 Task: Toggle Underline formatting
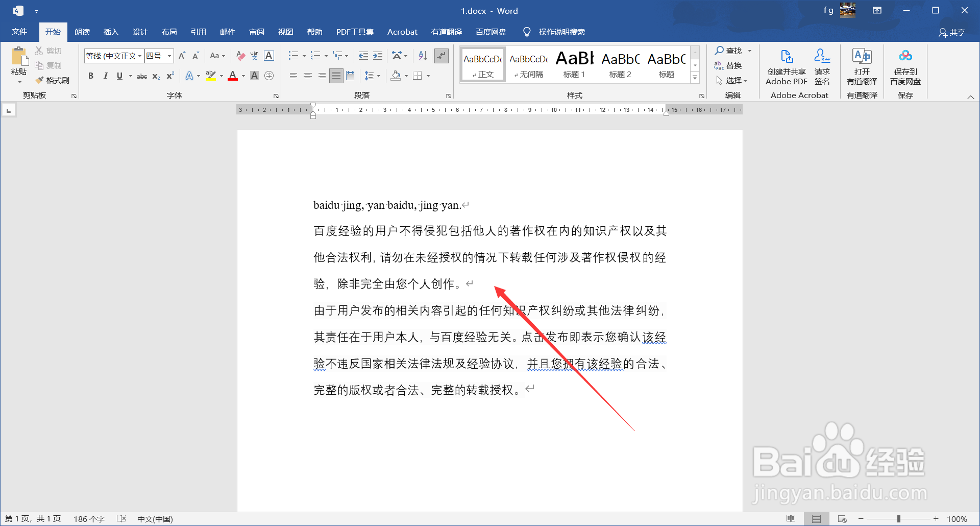119,76
